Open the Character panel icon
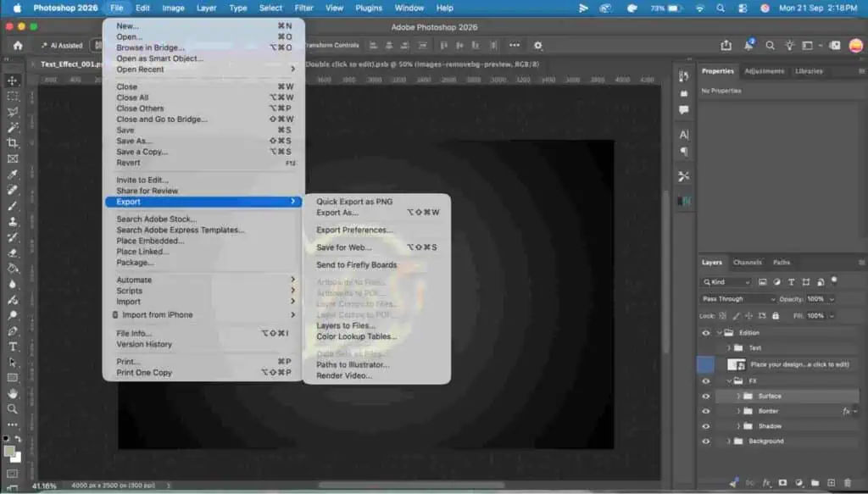The width and height of the screenshot is (868, 494). [684, 135]
